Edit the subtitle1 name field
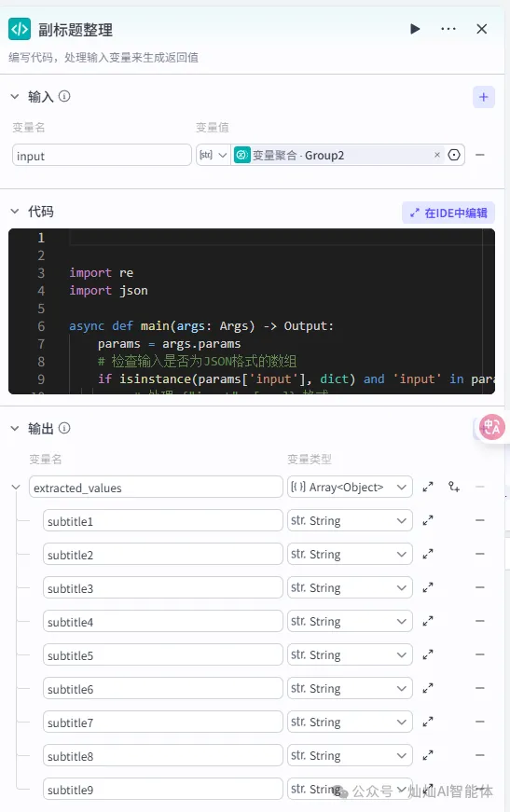 162,521
